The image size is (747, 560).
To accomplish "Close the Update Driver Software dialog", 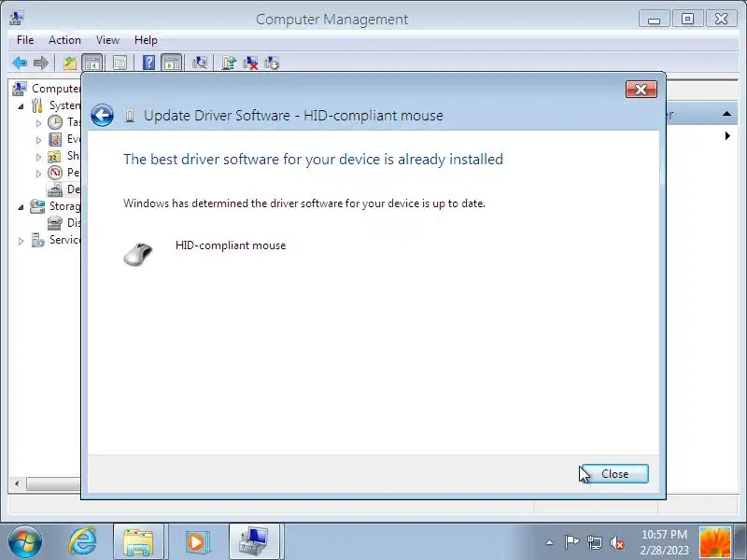I will coord(614,474).
